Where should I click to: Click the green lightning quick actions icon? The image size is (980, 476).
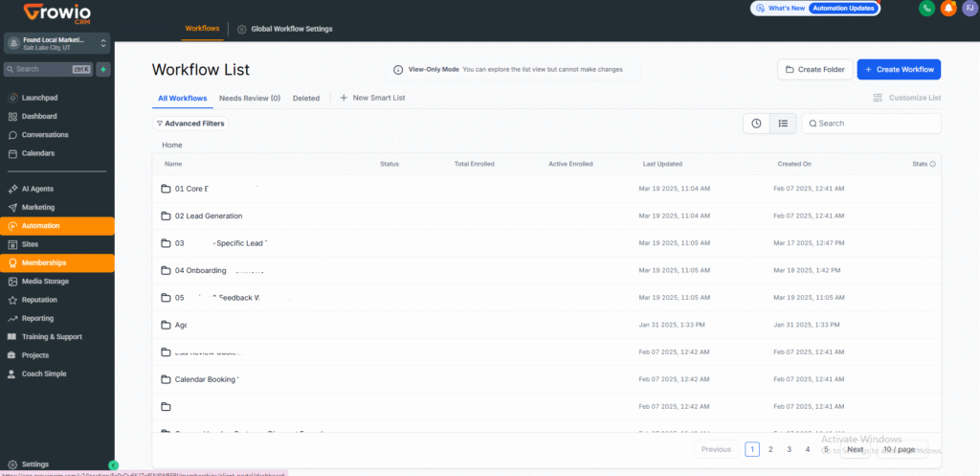(x=103, y=69)
